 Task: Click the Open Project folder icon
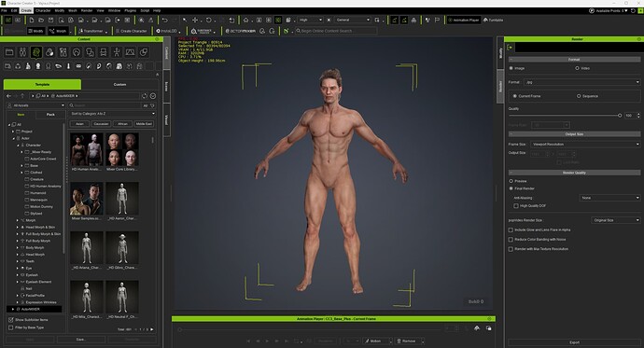[41, 20]
